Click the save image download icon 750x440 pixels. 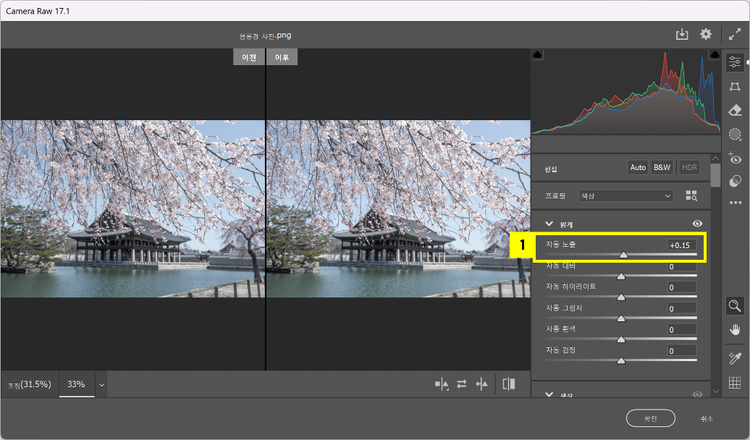tap(682, 34)
